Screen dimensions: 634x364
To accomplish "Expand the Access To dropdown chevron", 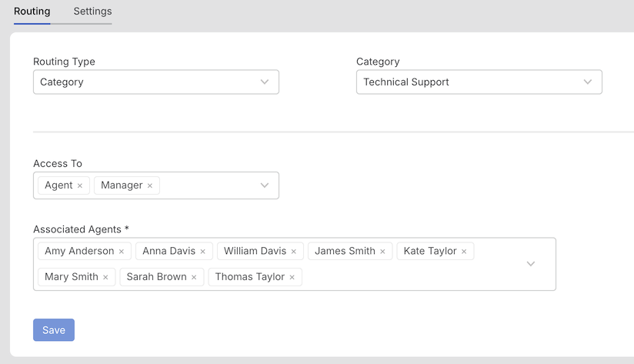I will (265, 185).
